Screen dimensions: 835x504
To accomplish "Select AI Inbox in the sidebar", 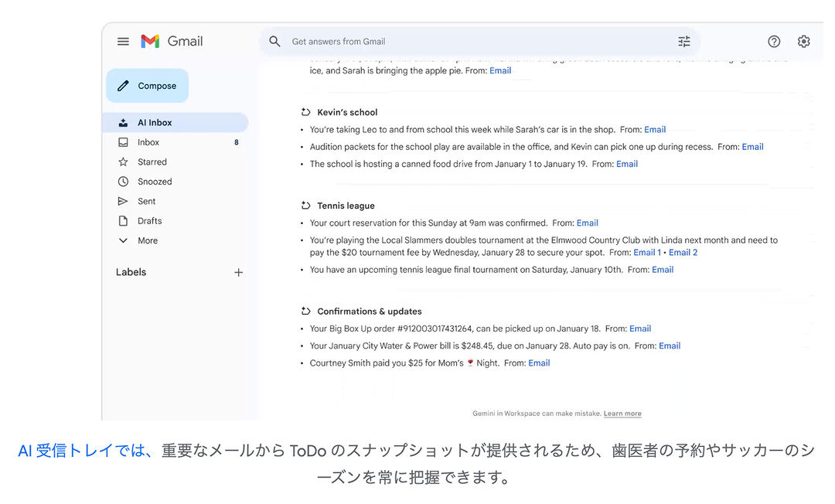I will tap(155, 123).
